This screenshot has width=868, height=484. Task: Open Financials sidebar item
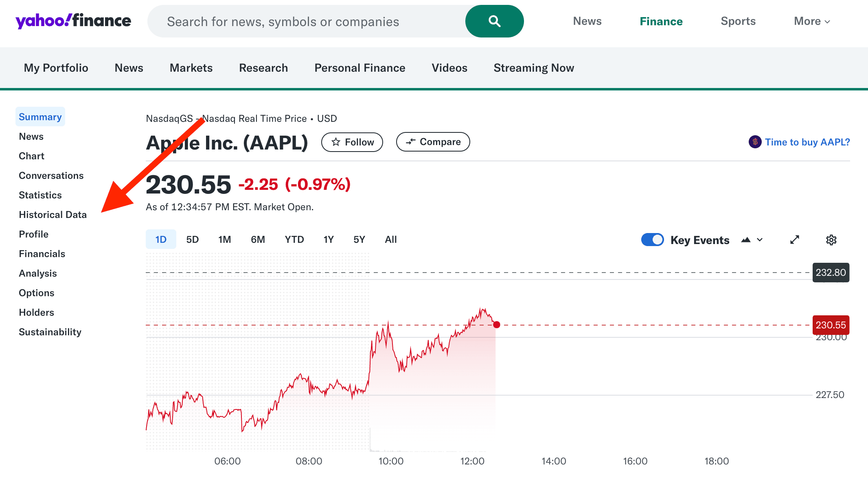click(42, 254)
